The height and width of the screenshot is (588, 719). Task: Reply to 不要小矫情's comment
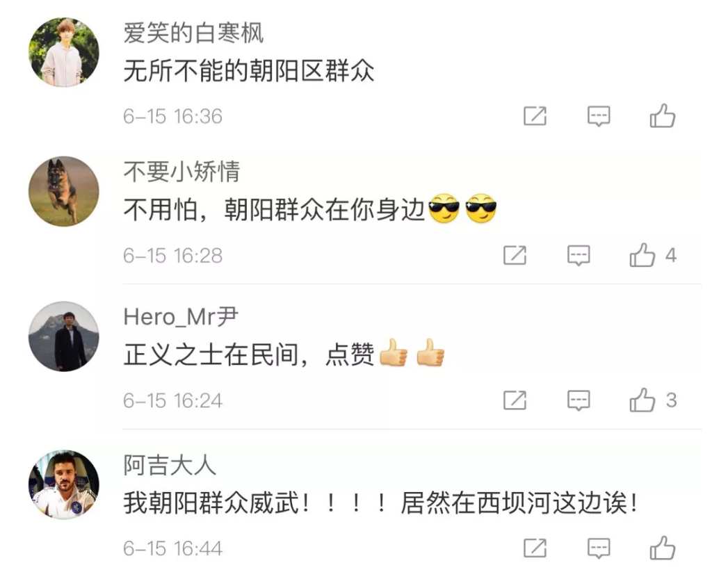579,255
